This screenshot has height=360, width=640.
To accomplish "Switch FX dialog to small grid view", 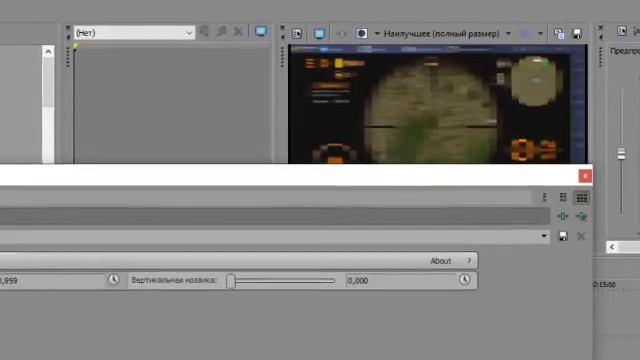I will coord(563,198).
